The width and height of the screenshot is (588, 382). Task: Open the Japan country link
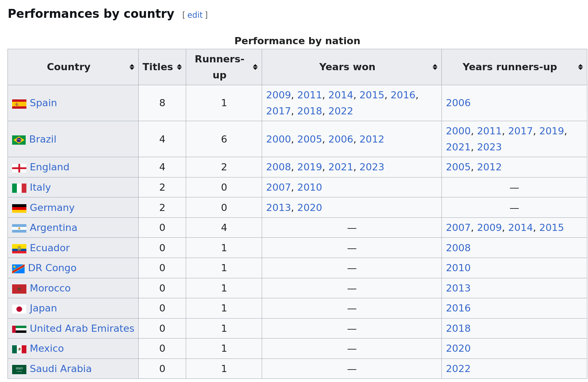coord(43,308)
